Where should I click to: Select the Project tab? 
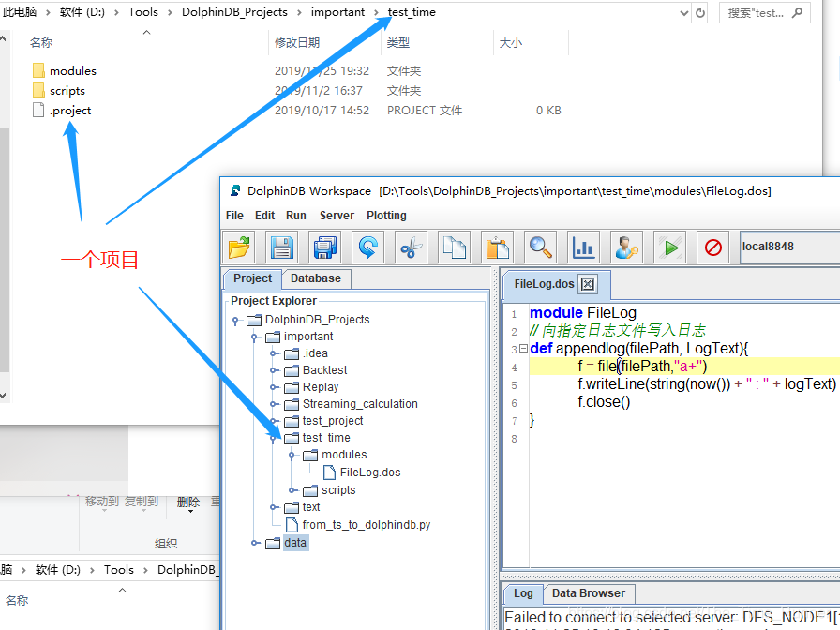[x=252, y=278]
